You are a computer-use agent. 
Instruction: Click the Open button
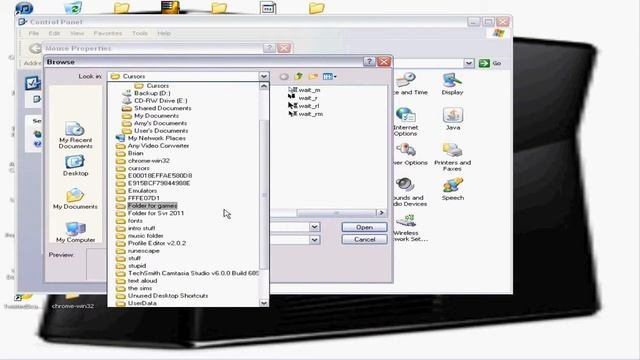pos(364,227)
